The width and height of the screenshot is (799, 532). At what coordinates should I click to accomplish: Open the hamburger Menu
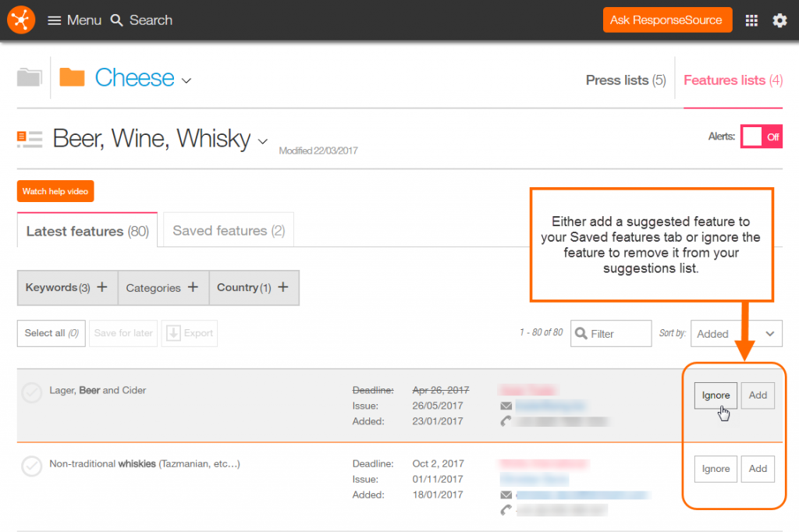click(x=74, y=20)
